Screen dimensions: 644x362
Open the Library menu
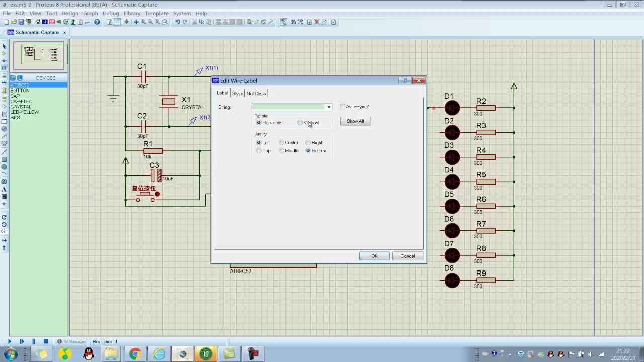point(132,14)
